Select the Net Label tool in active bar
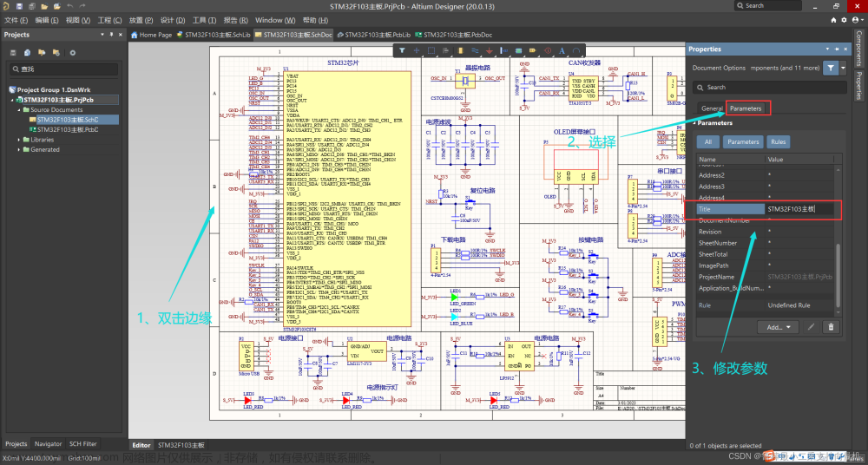868x465 pixels. [503, 50]
